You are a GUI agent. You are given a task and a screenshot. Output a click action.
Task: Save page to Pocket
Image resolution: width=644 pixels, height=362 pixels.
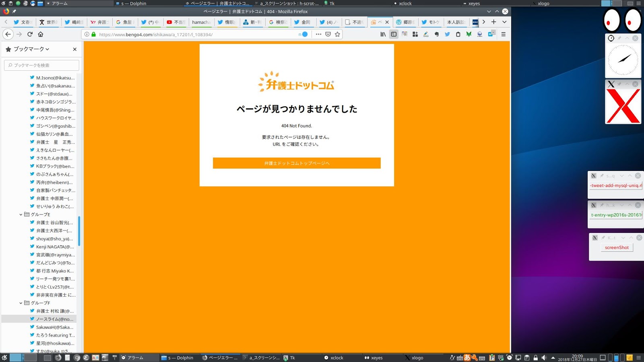(x=328, y=34)
